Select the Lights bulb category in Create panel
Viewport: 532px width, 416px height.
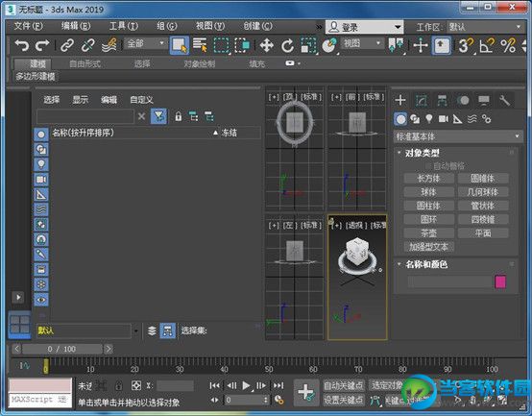pos(429,119)
